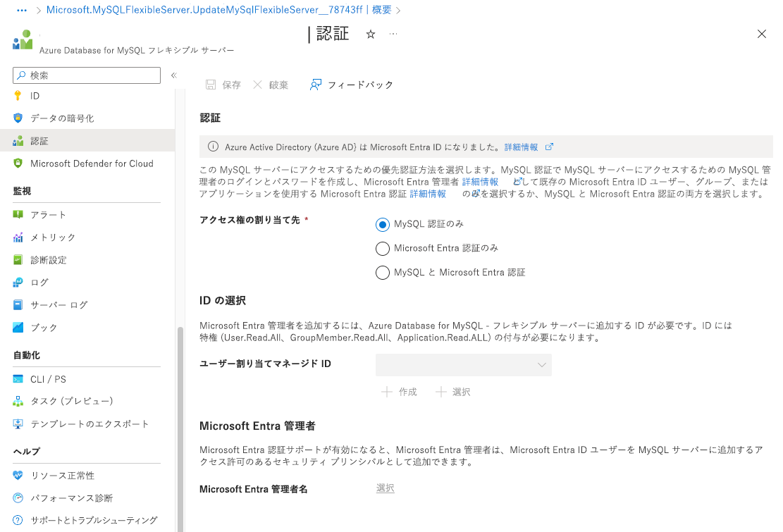Click the ログ icon in sidebar
783x532 pixels.
pos(18,283)
